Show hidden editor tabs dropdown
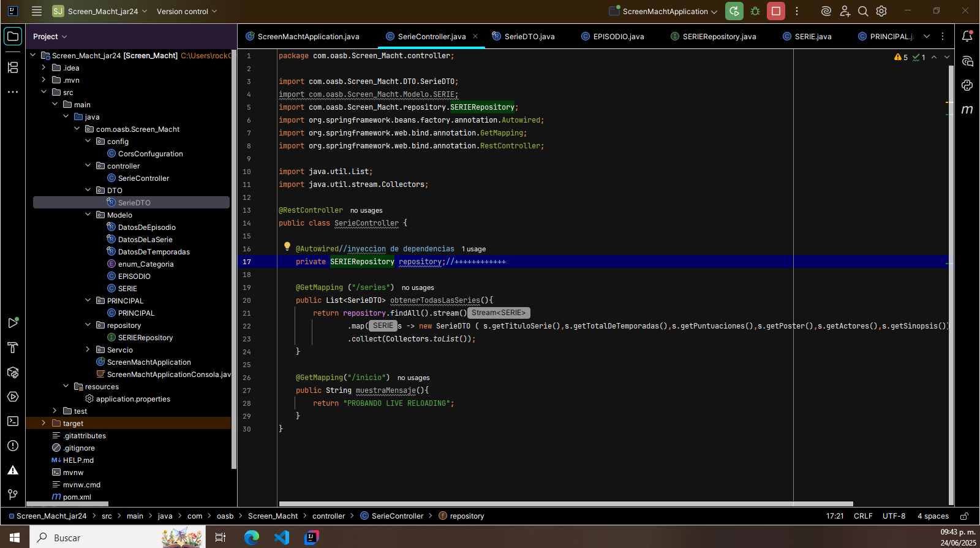This screenshot has width=980, height=548. 927,36
